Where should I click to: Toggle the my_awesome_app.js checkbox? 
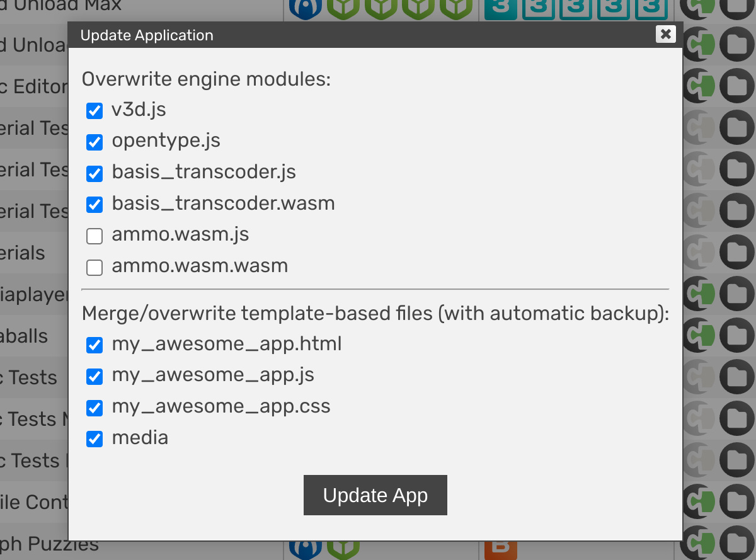click(x=94, y=377)
